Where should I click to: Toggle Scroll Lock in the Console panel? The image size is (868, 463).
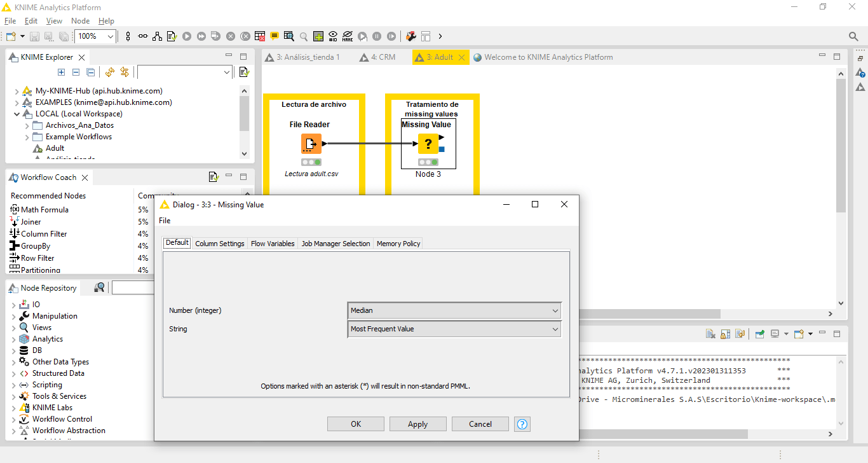[x=725, y=334]
